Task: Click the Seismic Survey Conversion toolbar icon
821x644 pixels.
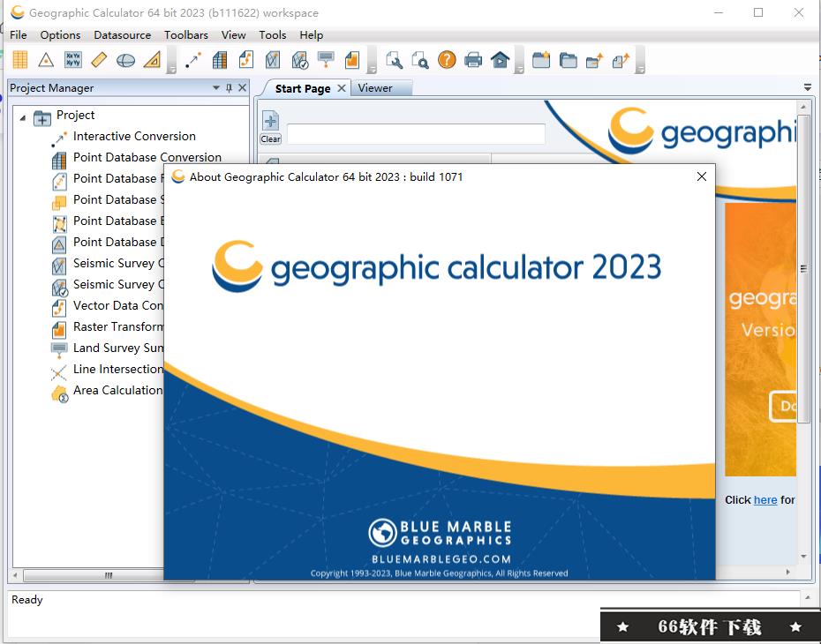Action: click(273, 60)
